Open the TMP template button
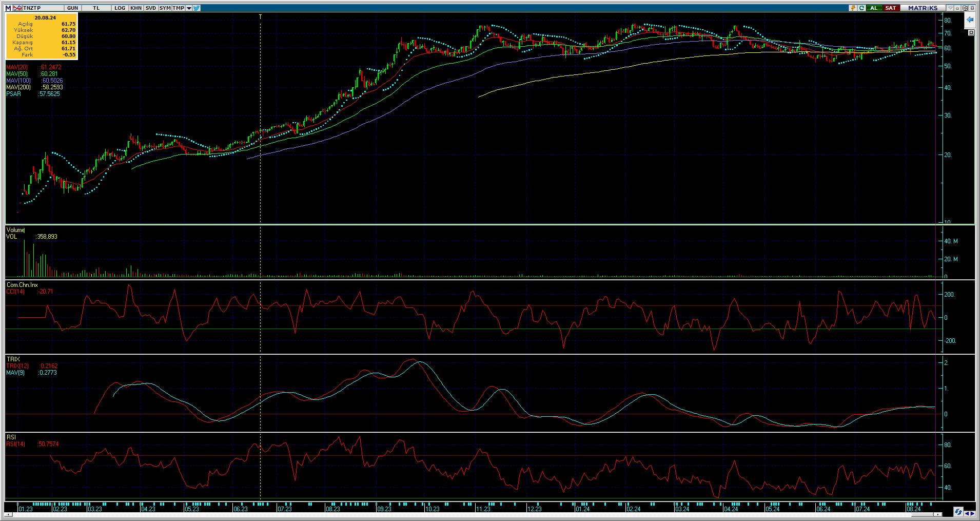 [x=178, y=8]
